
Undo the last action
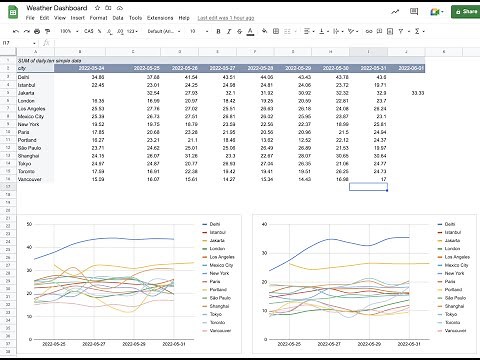point(16,31)
